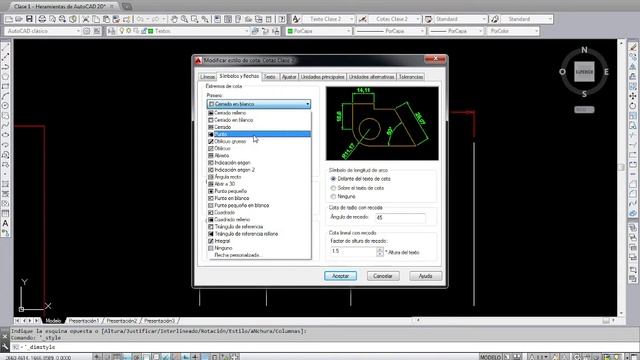This screenshot has height=360, width=640.
Task: Click the Ayuda button
Action: pos(425,276)
